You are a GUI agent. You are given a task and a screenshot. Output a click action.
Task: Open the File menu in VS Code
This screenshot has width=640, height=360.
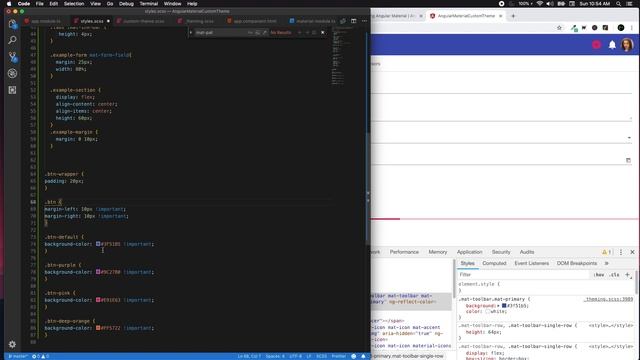(x=40, y=4)
